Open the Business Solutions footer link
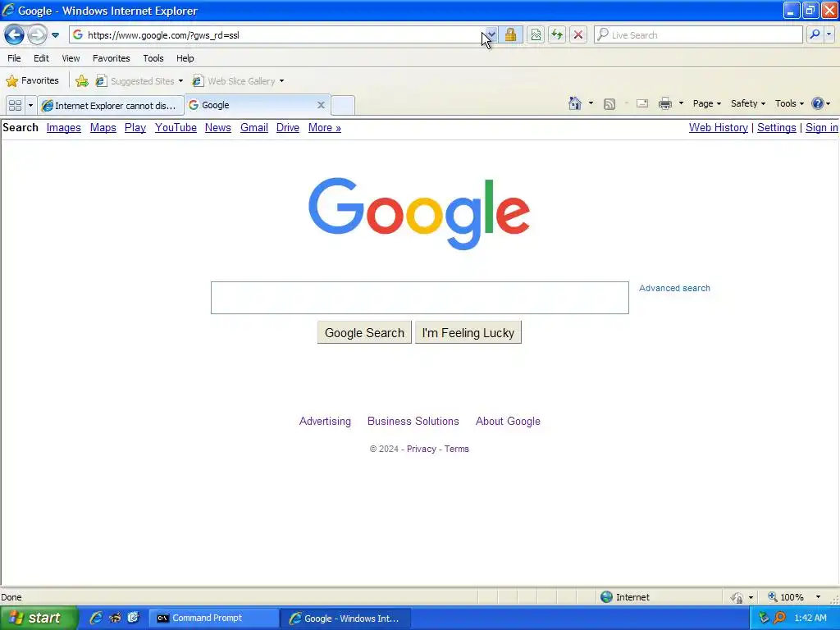This screenshot has height=630, width=840. coord(413,422)
